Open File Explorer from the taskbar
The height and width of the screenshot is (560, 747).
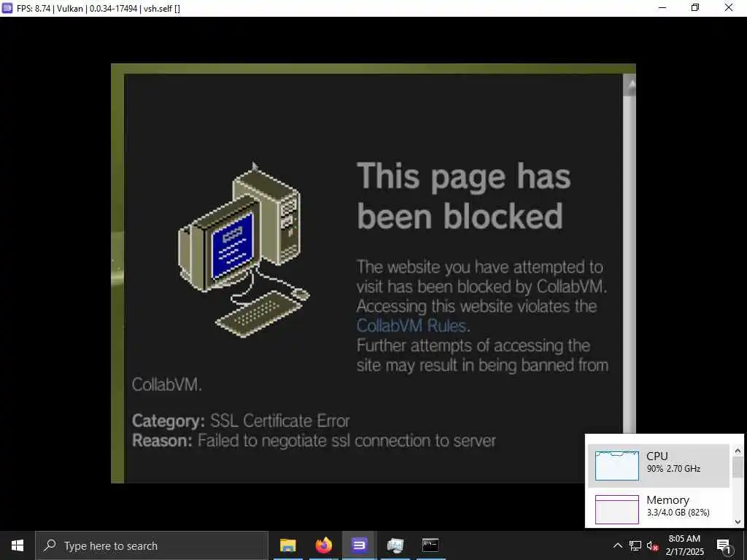287,545
